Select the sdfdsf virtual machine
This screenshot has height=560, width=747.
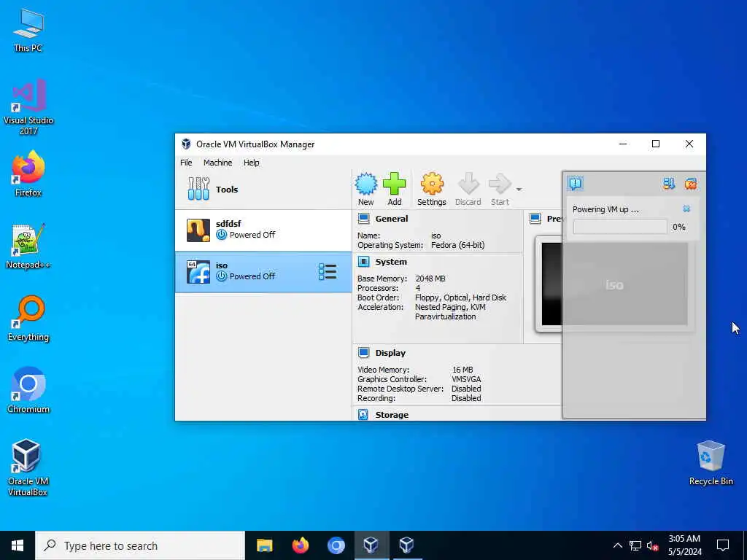(263, 230)
